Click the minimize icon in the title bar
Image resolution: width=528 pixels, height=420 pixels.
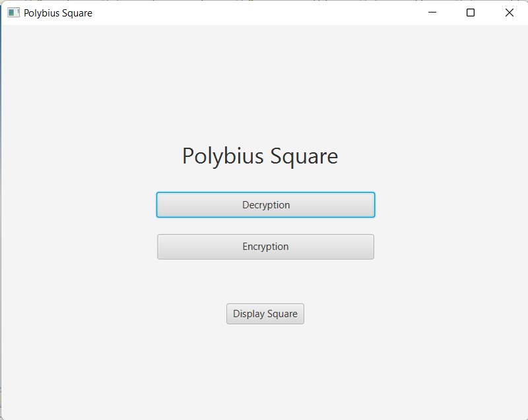pyautogui.click(x=432, y=13)
